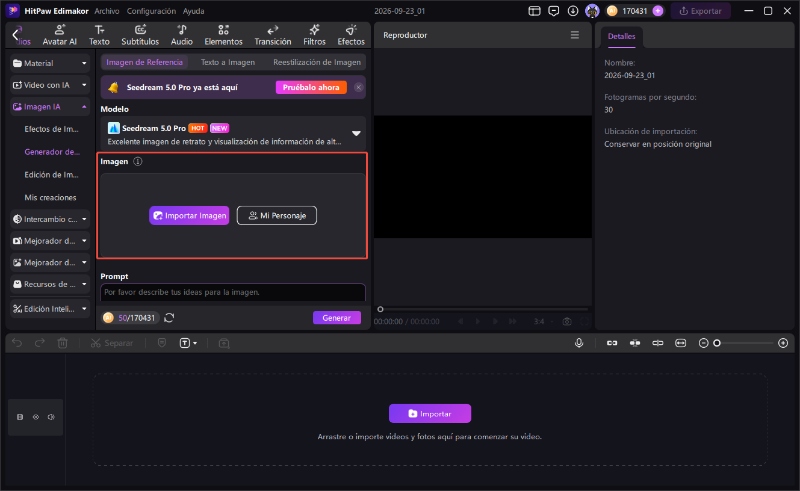Open the Configuración menu
800x491 pixels.
pyautogui.click(x=151, y=11)
